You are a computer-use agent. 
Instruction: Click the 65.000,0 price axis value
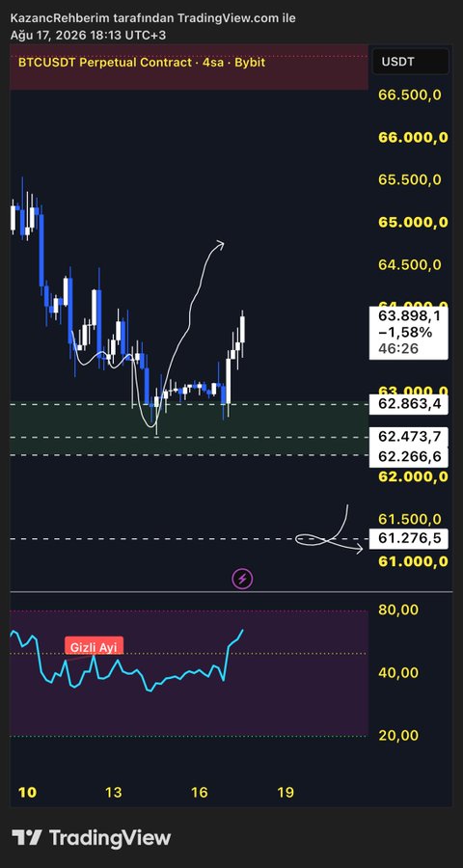[413, 222]
